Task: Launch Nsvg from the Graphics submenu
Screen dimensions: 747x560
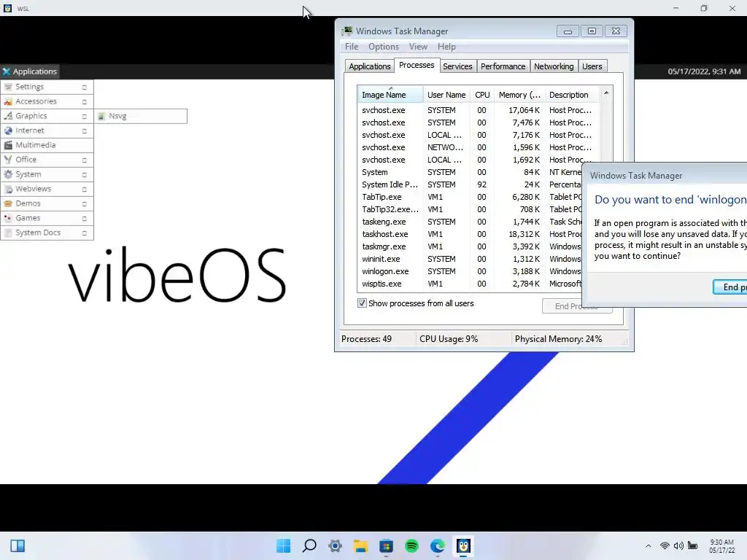Action: point(141,116)
